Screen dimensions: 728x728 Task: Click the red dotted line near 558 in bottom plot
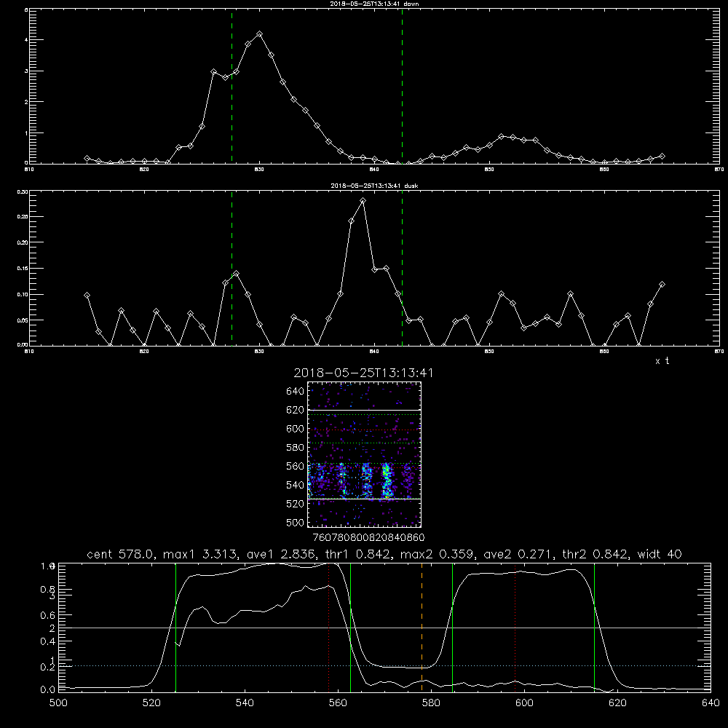[x=329, y=628]
